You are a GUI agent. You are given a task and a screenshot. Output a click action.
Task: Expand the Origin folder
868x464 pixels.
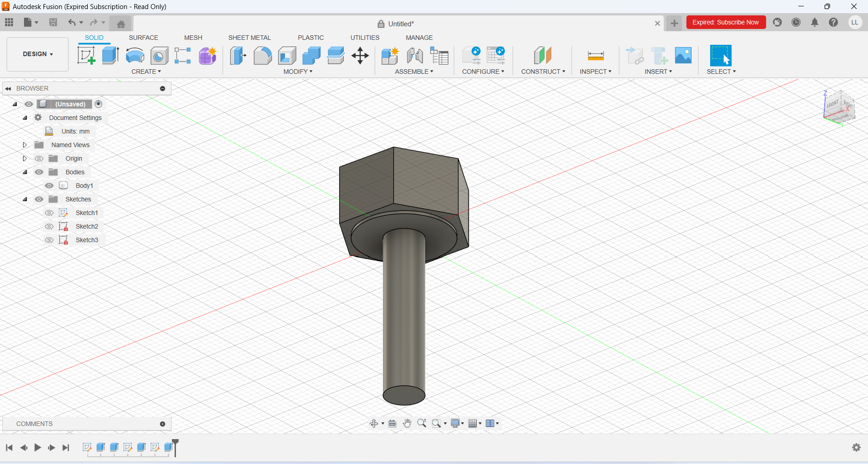25,158
